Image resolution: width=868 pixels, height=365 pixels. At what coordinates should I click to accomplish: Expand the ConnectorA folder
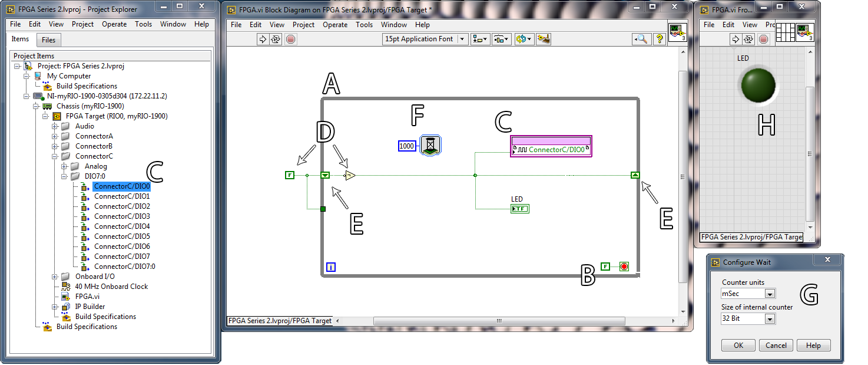[x=55, y=136]
